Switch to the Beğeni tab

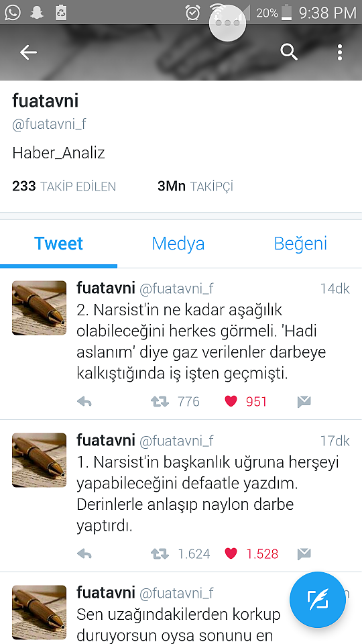click(x=300, y=244)
